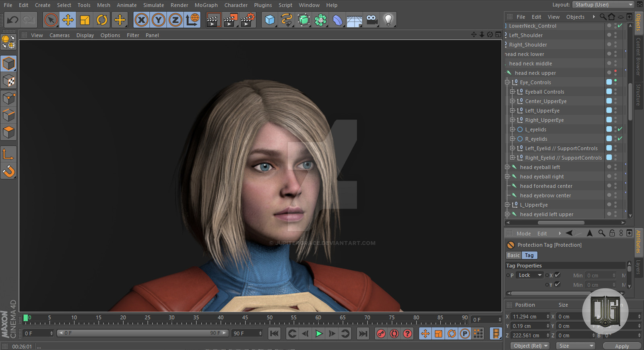Activate the Rotate tool
Screen dimensions: 644x350
pos(102,20)
